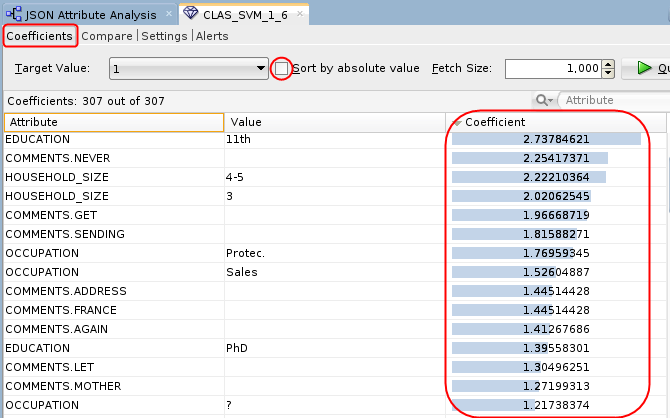Image resolution: width=670 pixels, height=418 pixels.
Task: Click coefficient value 2.25417371
Action: pyautogui.click(x=556, y=158)
